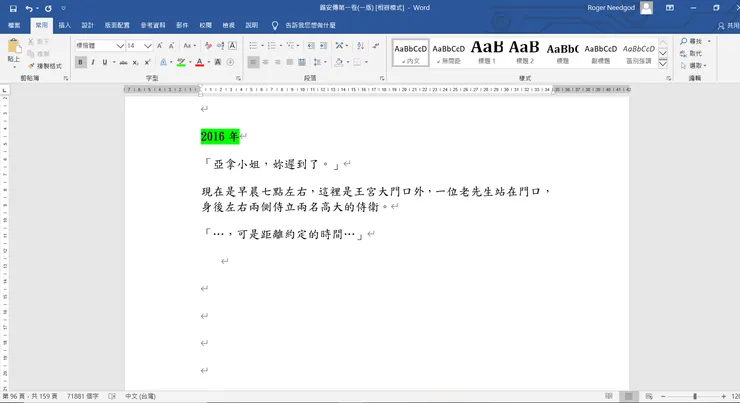
Task: Click the Tell Me search box (告訴我您想做什麼)
Action: coord(310,25)
